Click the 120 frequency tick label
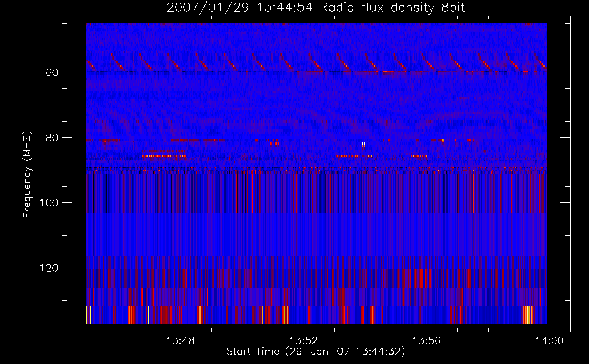The height and width of the screenshot is (364, 589). click(49, 268)
